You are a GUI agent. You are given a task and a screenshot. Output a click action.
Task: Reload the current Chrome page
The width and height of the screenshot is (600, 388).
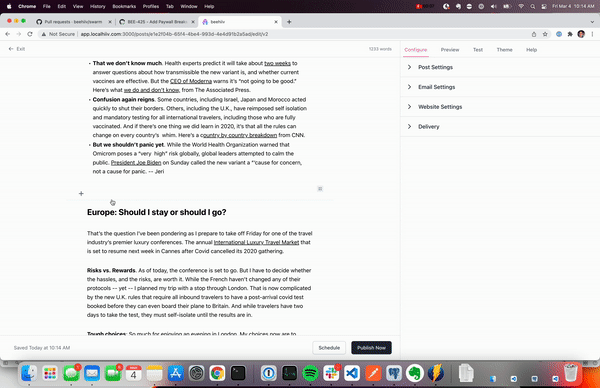click(x=30, y=34)
